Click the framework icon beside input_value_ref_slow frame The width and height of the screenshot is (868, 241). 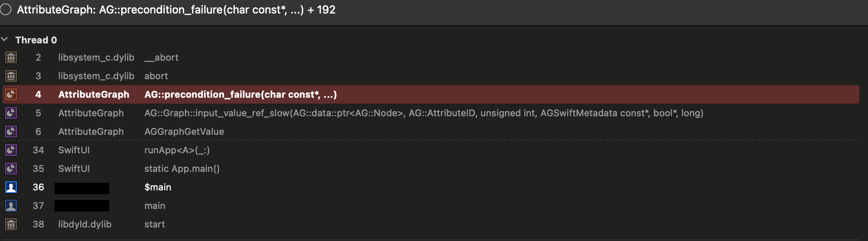[x=11, y=113]
